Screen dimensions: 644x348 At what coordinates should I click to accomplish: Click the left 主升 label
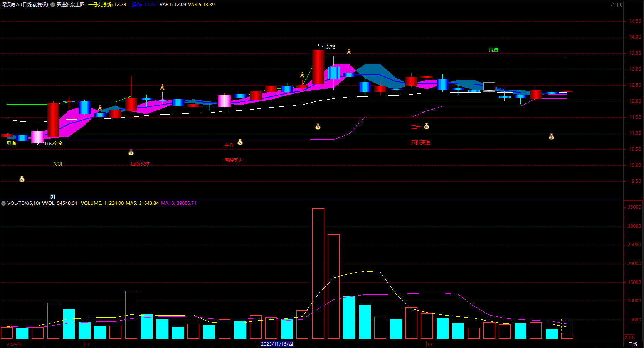tap(229, 145)
